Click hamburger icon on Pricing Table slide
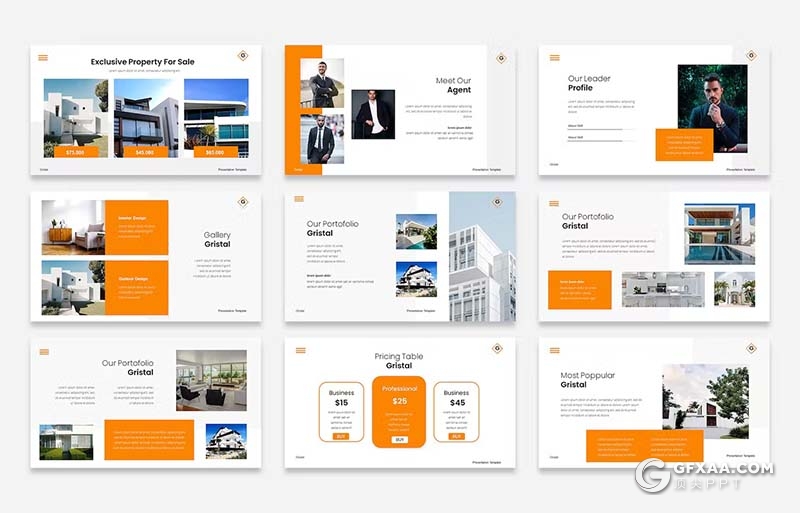The height and width of the screenshot is (513, 800). [x=298, y=350]
